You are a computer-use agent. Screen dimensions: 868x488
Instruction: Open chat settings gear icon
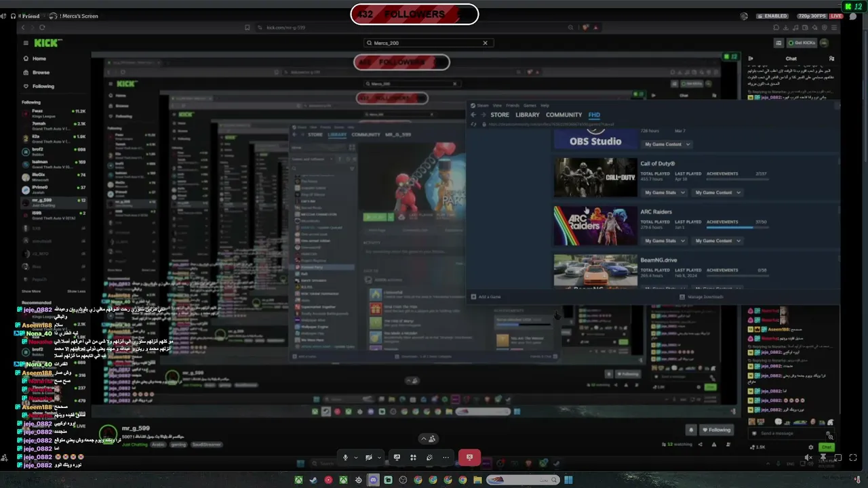[811, 447]
